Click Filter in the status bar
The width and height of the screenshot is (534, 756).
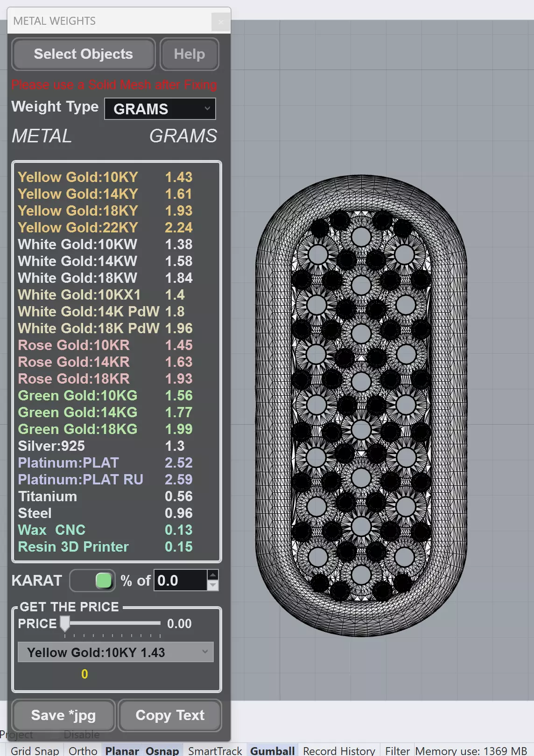pos(397,750)
